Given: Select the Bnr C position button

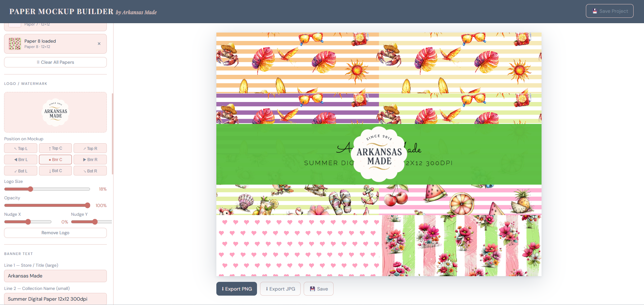Looking at the screenshot, I should (x=55, y=160).
